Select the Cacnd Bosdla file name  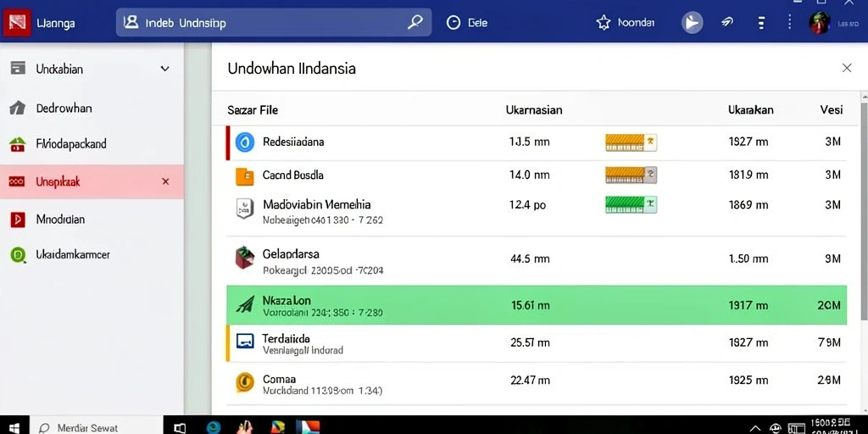point(292,175)
